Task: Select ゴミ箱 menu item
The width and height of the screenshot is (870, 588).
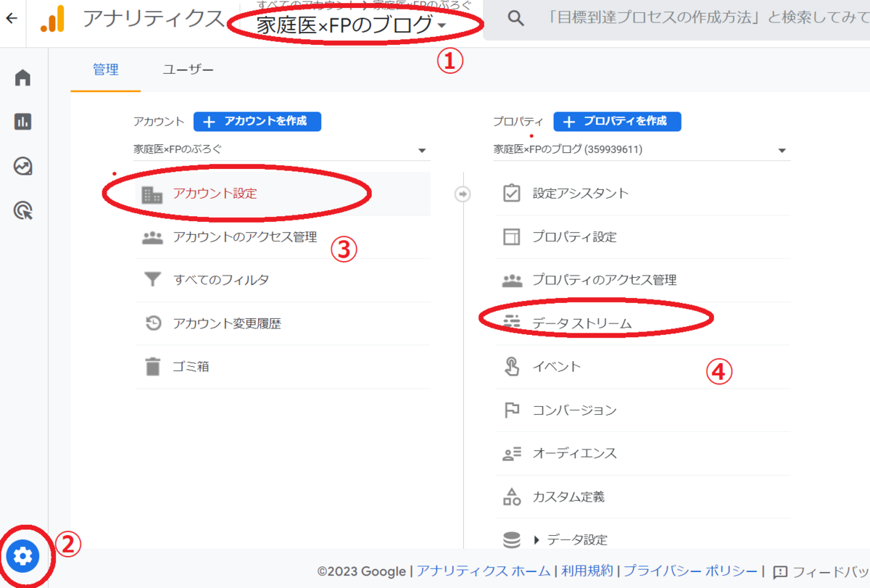Action: pos(283,367)
